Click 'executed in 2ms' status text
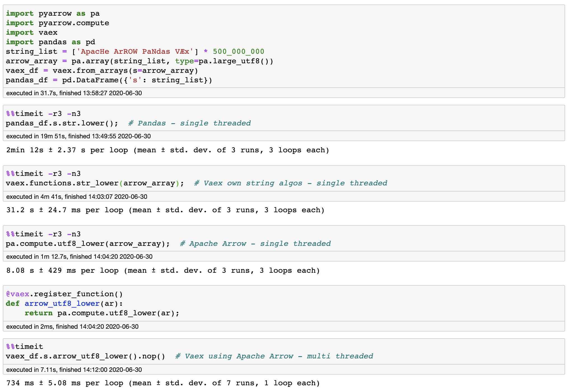This screenshot has height=392, width=569. point(72,326)
